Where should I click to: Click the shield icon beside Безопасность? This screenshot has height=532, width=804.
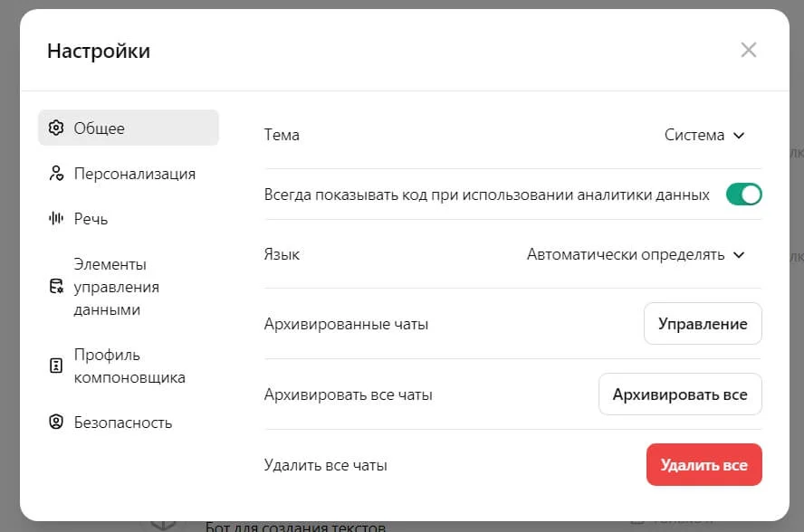[x=56, y=423]
